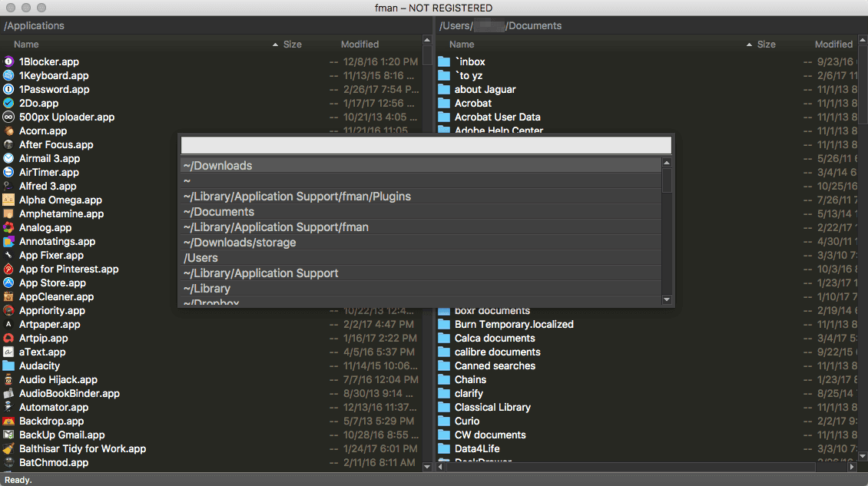This screenshot has width=868, height=486.
Task: Click the AirTimer.app icon
Action: point(8,172)
